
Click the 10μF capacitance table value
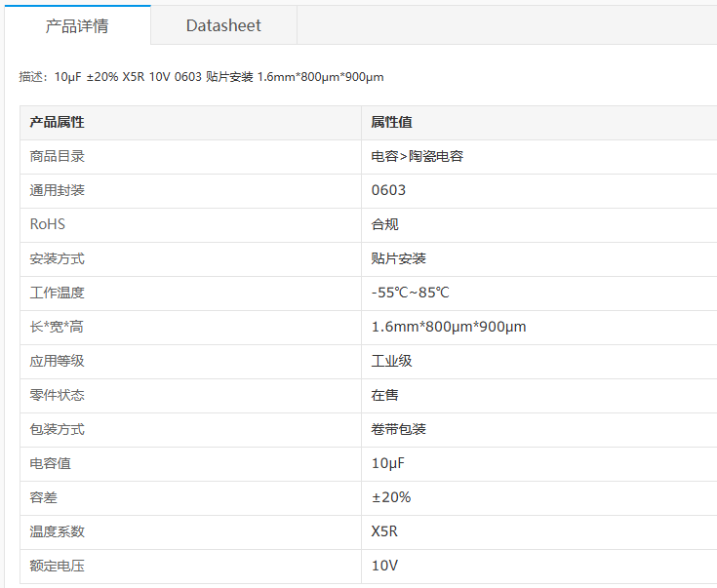(x=388, y=463)
